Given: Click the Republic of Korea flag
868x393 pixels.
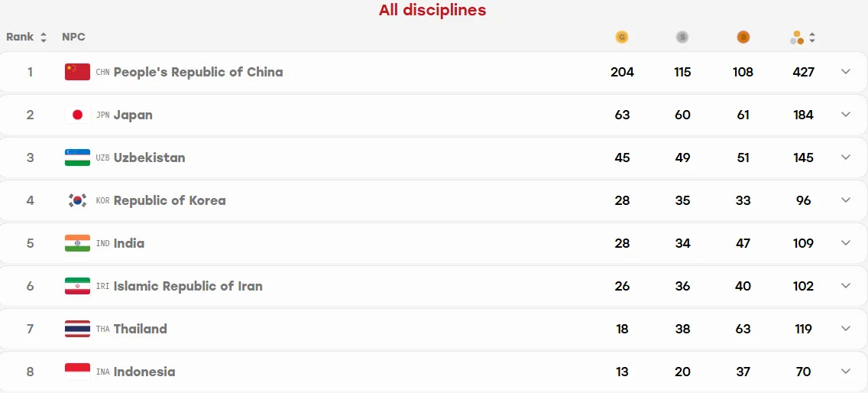Looking at the screenshot, I should point(77,200).
